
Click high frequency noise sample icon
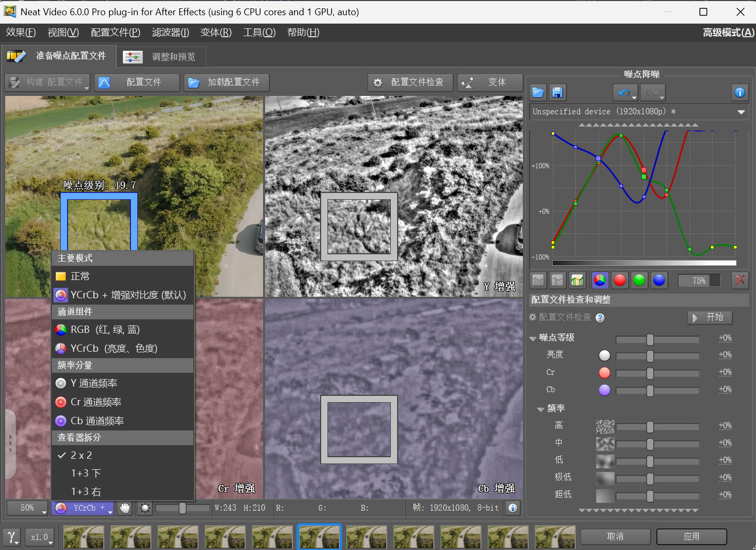tap(605, 426)
